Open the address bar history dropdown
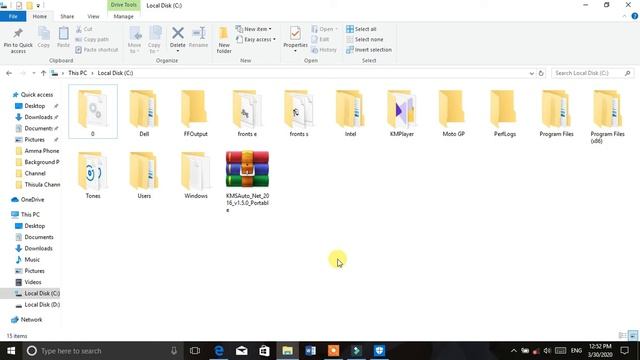Viewport: 640px width, 360px height. click(531, 73)
